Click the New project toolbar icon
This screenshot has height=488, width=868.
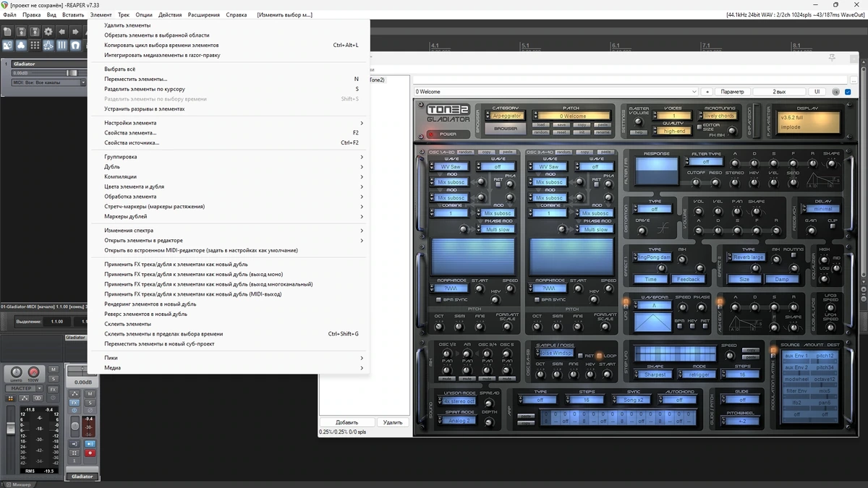click(x=7, y=32)
